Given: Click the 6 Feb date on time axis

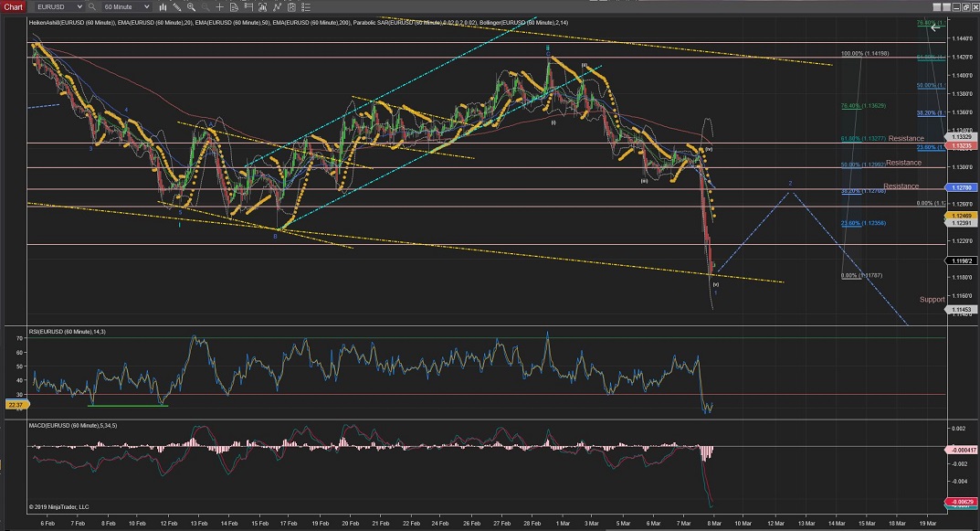Looking at the screenshot, I should 47,523.
